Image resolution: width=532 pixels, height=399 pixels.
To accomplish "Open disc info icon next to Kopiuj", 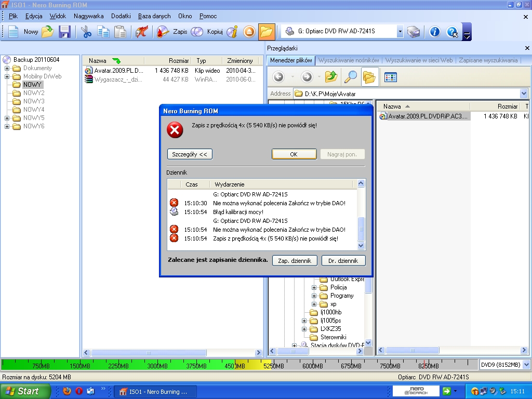I will coord(232,32).
